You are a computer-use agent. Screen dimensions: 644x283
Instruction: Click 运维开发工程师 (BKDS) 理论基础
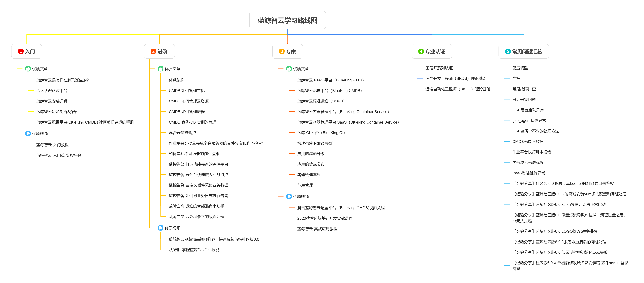(456, 78)
